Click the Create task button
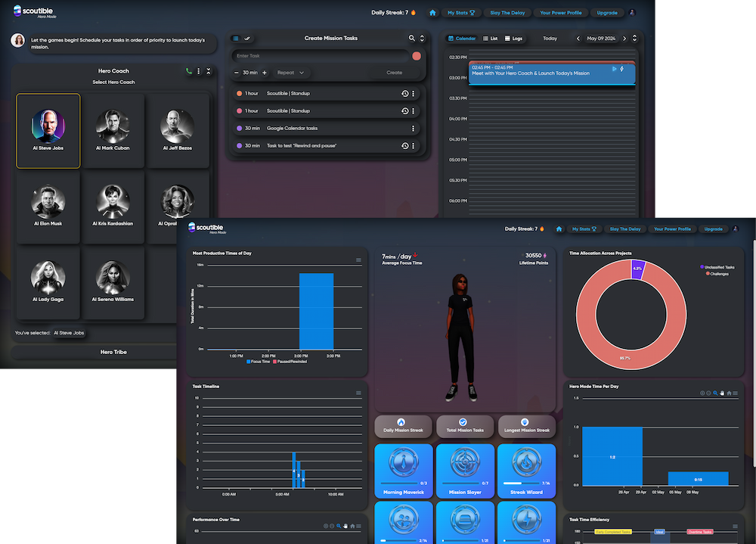This screenshot has height=544, width=756. (x=395, y=73)
